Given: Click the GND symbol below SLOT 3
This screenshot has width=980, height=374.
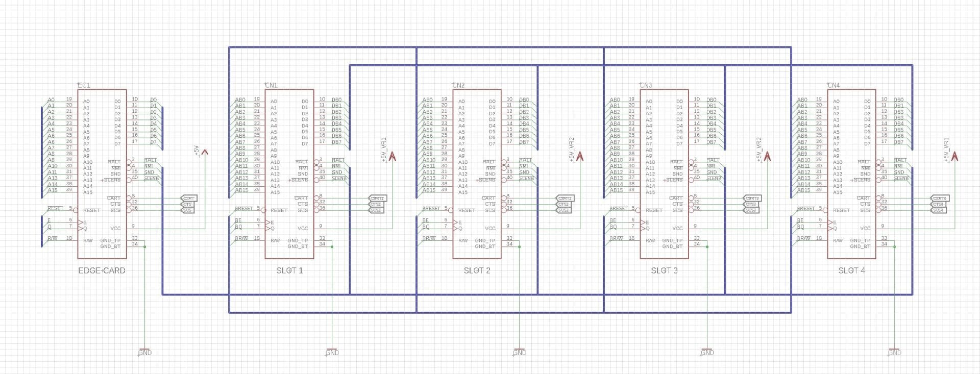Looking at the screenshot, I should (707, 352).
